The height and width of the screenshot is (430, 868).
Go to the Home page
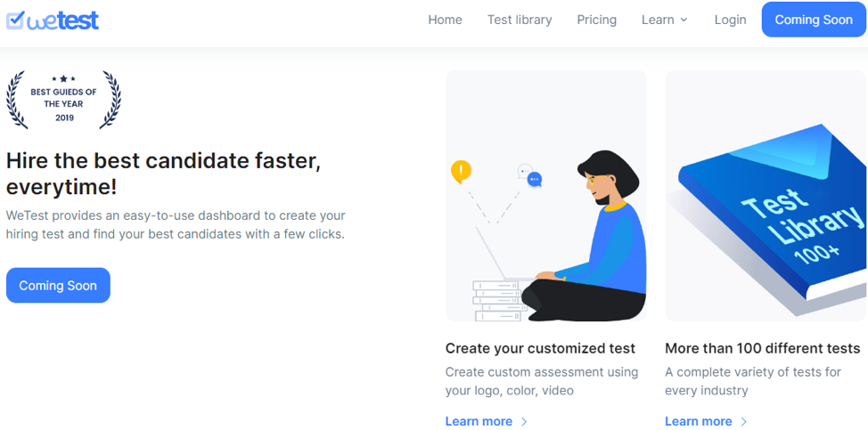click(x=445, y=20)
